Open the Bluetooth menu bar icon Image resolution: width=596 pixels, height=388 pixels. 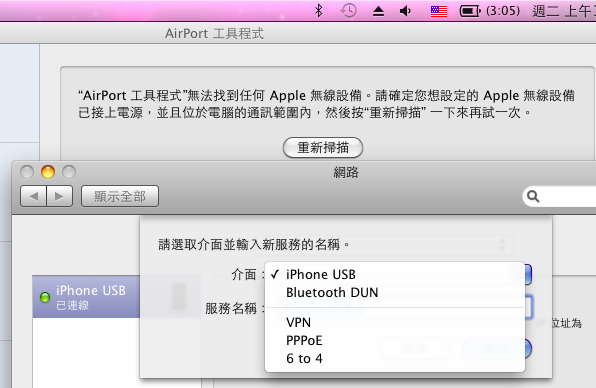(319, 10)
